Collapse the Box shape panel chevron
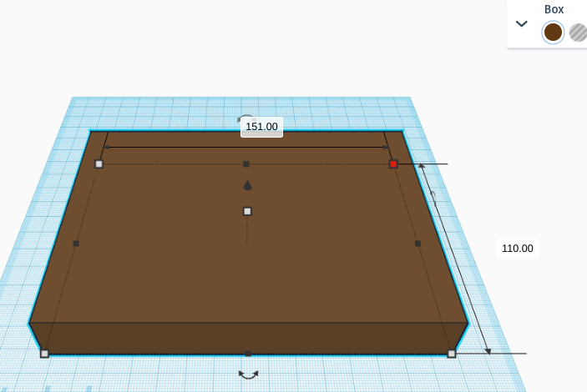Image resolution: width=587 pixels, height=392 pixels. point(522,24)
